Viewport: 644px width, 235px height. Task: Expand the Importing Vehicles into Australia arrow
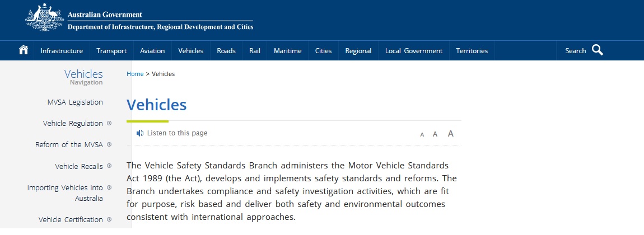coord(109,187)
